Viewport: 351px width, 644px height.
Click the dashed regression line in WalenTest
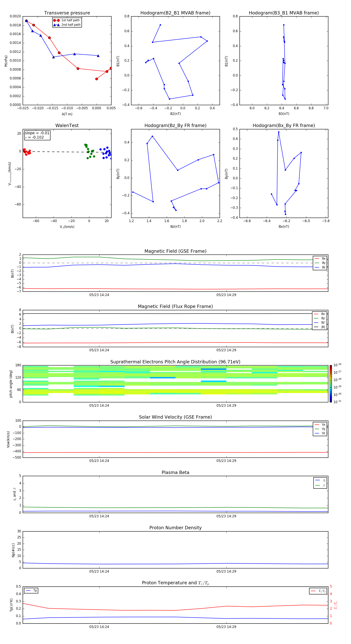[67, 152]
